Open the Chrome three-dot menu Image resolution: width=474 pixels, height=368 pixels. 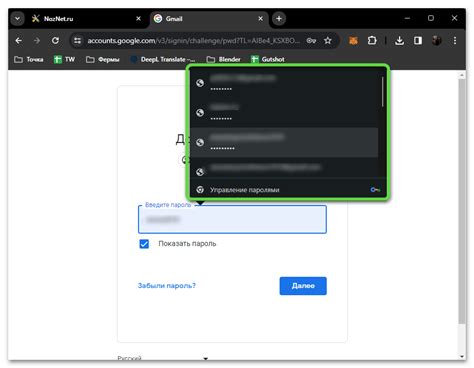[x=455, y=41]
